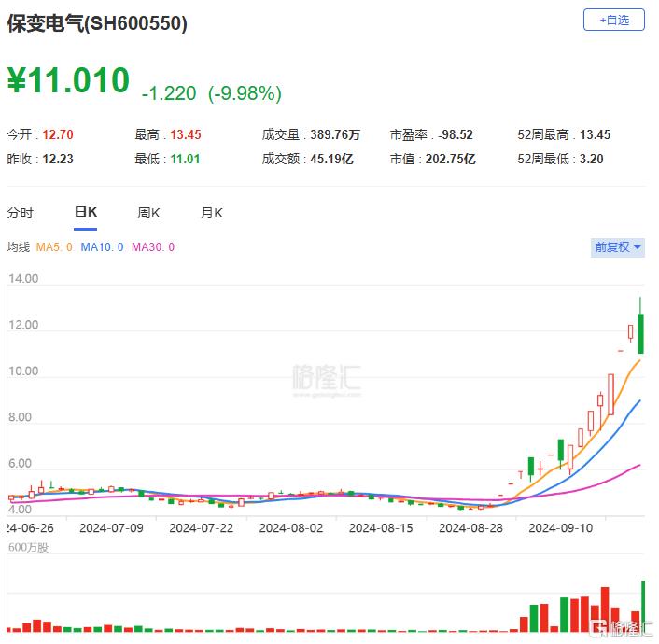659x644 pixels.
Task: Select the 日K chart tab
Action: [85, 212]
